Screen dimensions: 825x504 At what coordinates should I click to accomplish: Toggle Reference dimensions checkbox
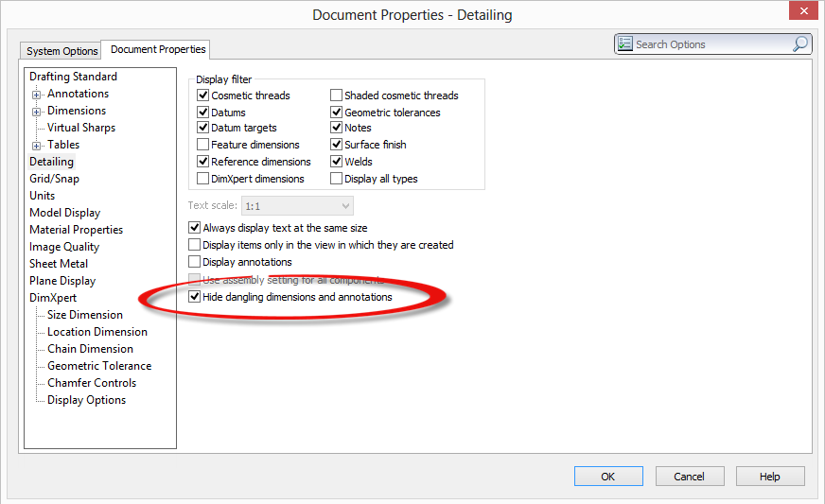point(202,161)
